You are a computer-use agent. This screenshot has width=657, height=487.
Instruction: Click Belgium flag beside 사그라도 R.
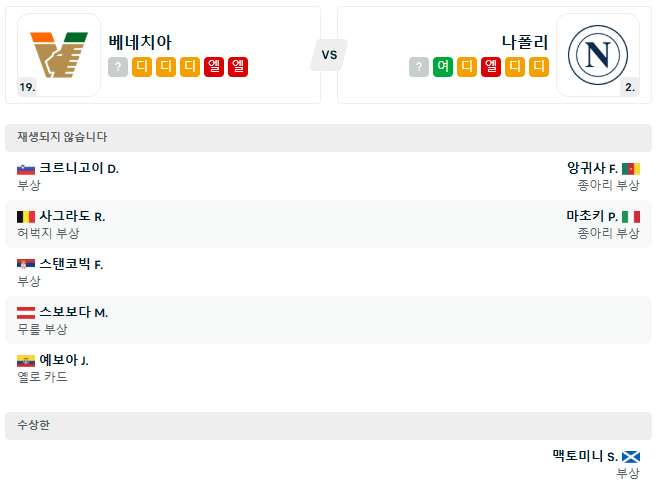tap(26, 217)
